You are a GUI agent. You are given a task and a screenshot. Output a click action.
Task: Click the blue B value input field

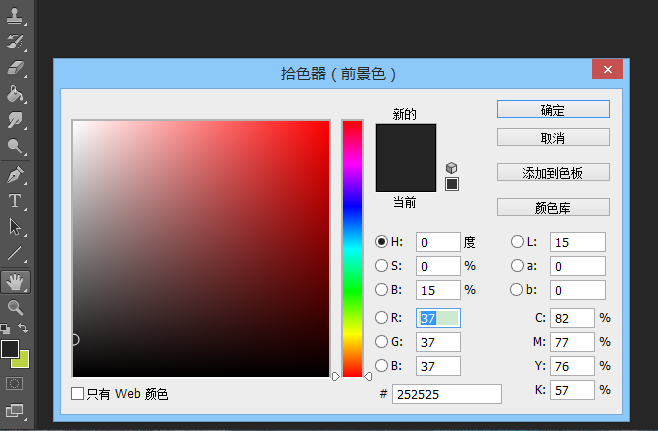click(x=438, y=366)
